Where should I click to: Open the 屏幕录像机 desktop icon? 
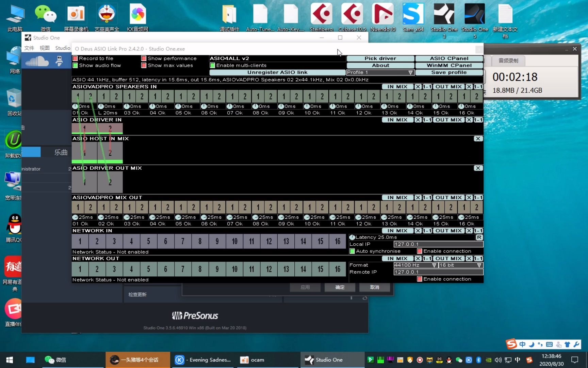[x=76, y=17]
